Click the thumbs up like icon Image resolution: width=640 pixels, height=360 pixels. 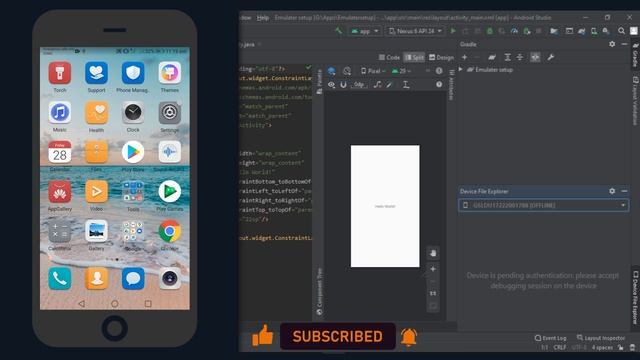262,336
